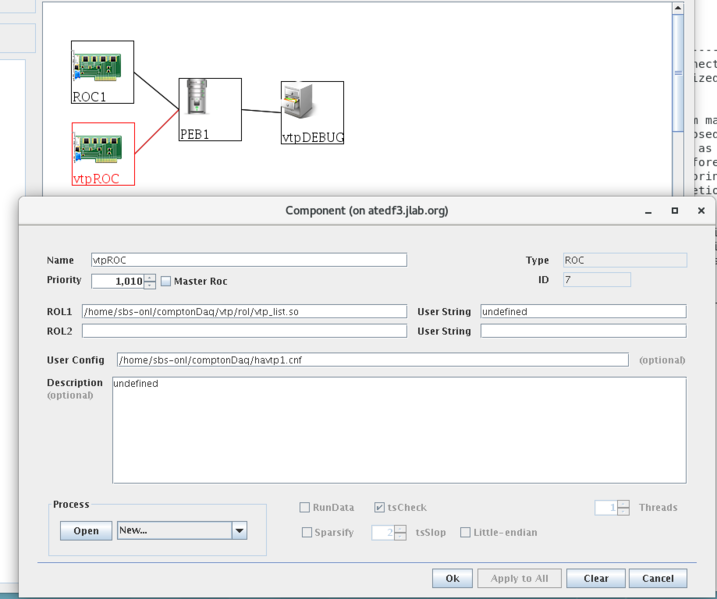Click the ID field showing 7

point(597,279)
